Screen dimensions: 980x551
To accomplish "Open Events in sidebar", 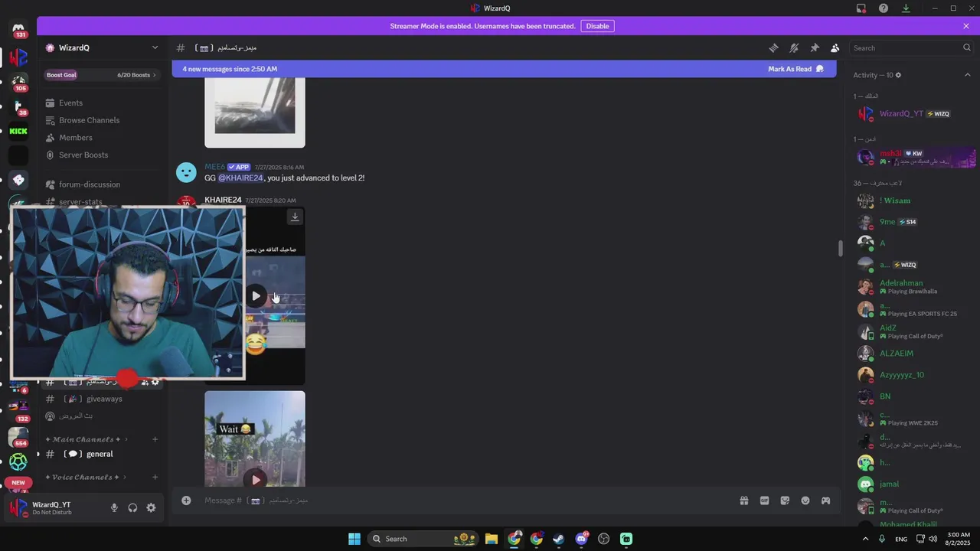I will [x=103, y=103].
